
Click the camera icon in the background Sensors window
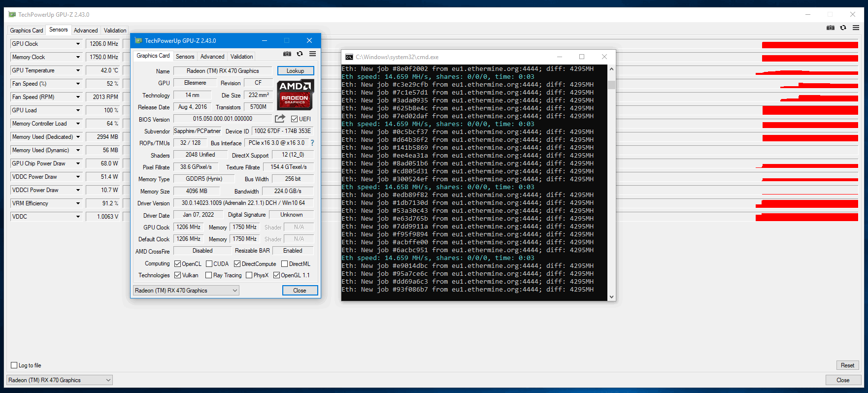(x=831, y=28)
